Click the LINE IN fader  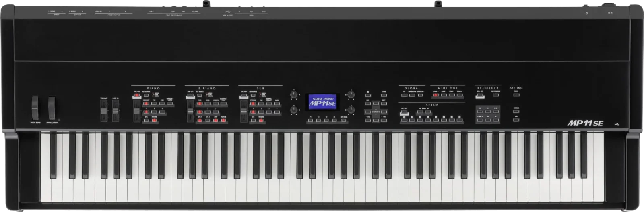116,110
